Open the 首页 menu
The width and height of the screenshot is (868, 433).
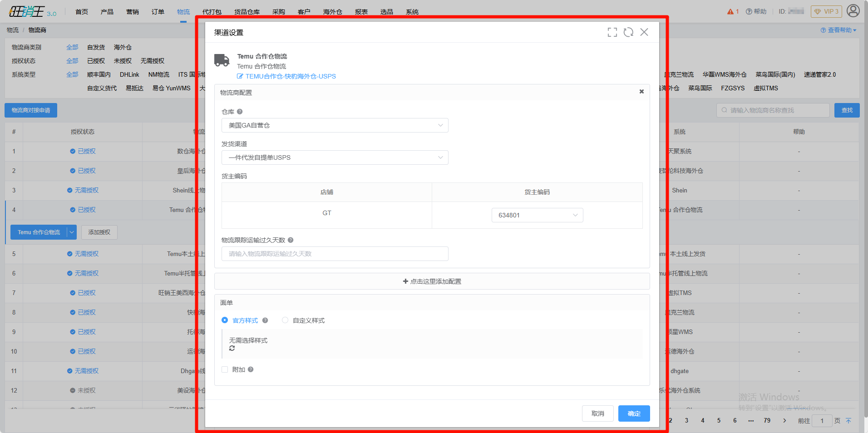click(x=82, y=12)
